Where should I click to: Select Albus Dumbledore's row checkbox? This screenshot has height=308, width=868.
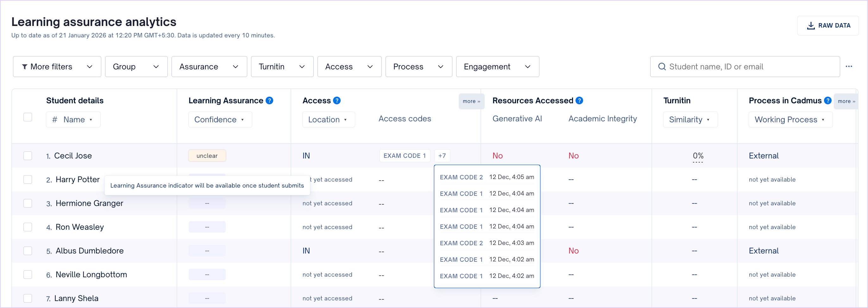[x=28, y=251]
